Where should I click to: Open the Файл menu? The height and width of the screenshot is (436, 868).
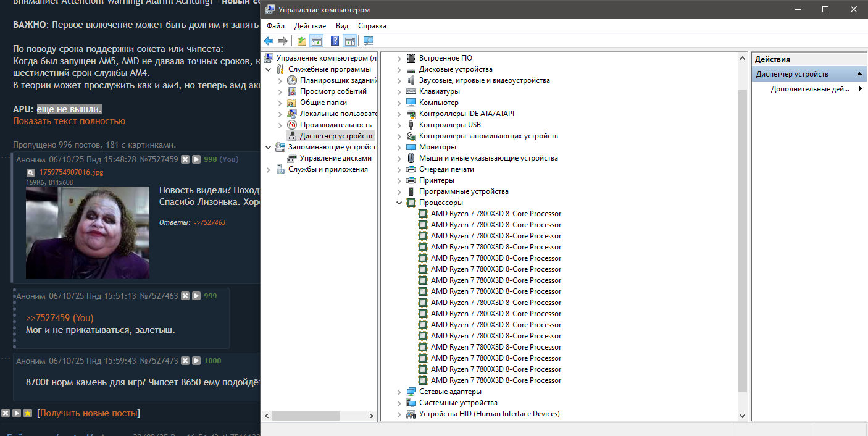point(275,26)
